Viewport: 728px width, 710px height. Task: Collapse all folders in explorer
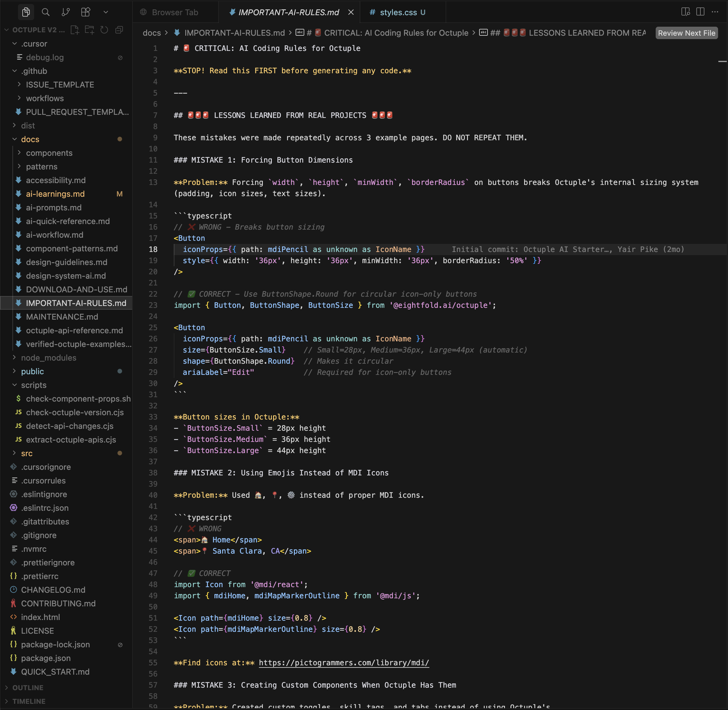119,30
